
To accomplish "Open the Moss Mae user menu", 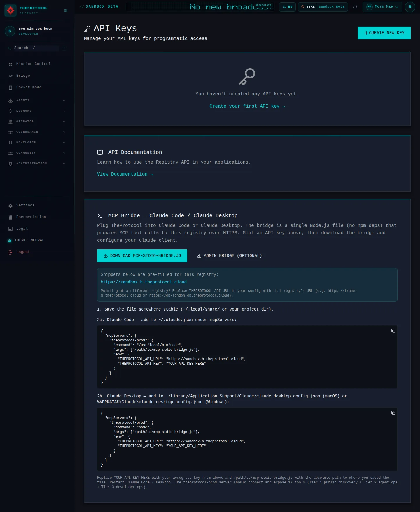I will [382, 7].
